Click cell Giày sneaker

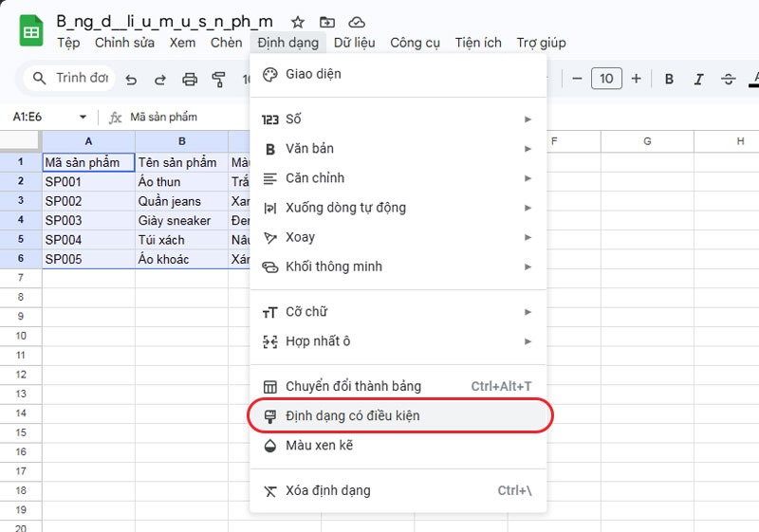(182, 221)
